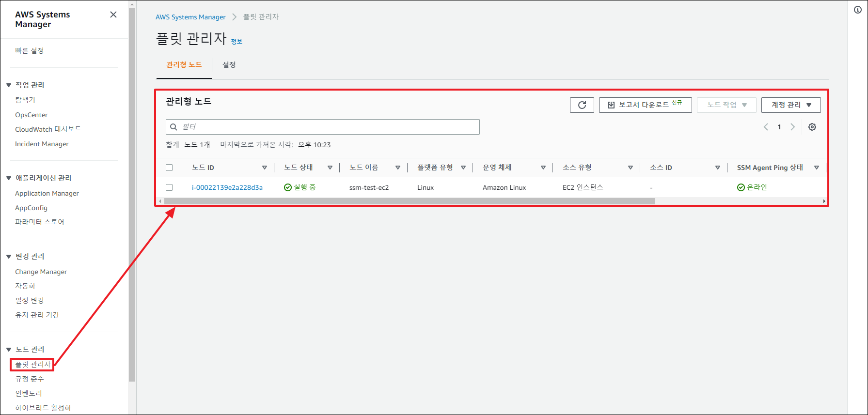Open Application Manager in sidebar
The height and width of the screenshot is (415, 868).
(47, 193)
